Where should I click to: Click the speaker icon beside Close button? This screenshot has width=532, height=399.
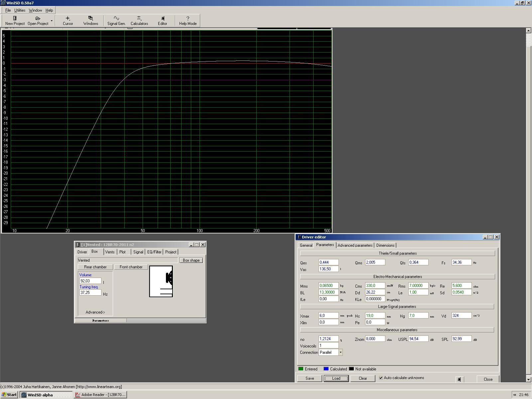(x=459, y=379)
